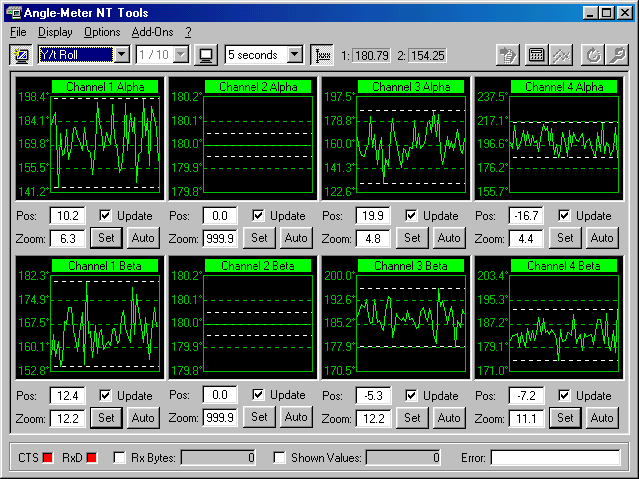Click Channel 1 Alpha Zoom field 6.3
Image resolution: width=639 pixels, height=479 pixels.
68,238
